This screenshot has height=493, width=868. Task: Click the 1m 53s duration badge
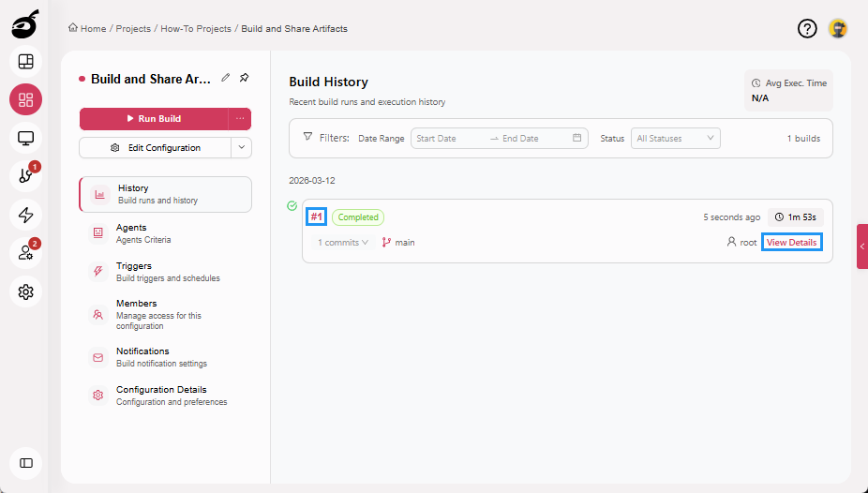pyautogui.click(x=796, y=217)
